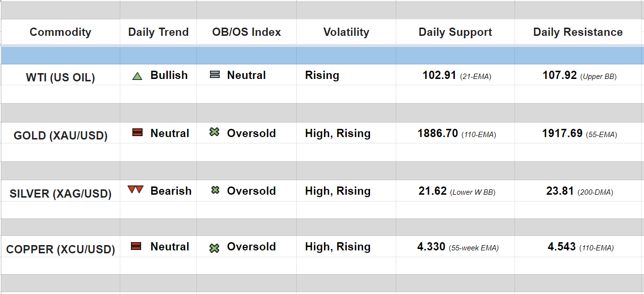Click Gold daily resistance value 1917.69
The image size is (644, 294).
point(562,133)
